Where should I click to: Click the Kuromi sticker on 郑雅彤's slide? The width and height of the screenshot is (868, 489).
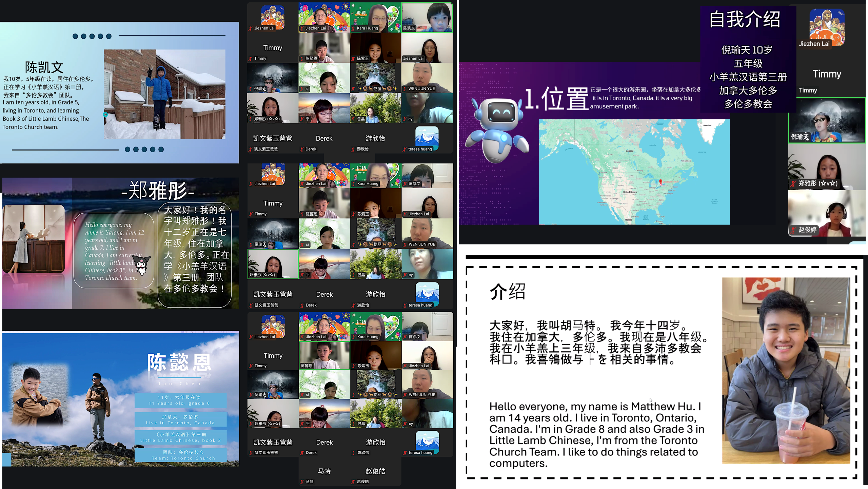point(141,264)
